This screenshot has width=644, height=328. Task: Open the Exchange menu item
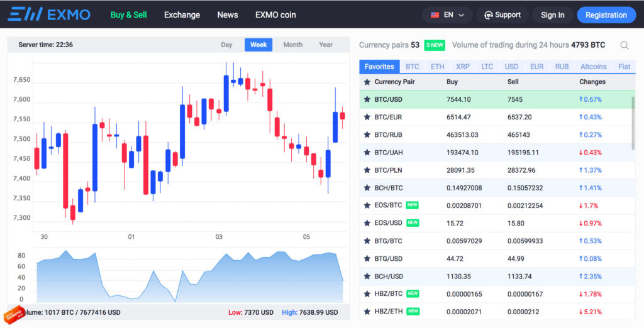point(182,14)
